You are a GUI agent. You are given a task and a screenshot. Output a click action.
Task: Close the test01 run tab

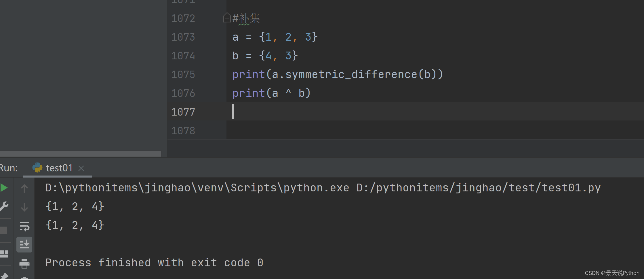tap(81, 168)
